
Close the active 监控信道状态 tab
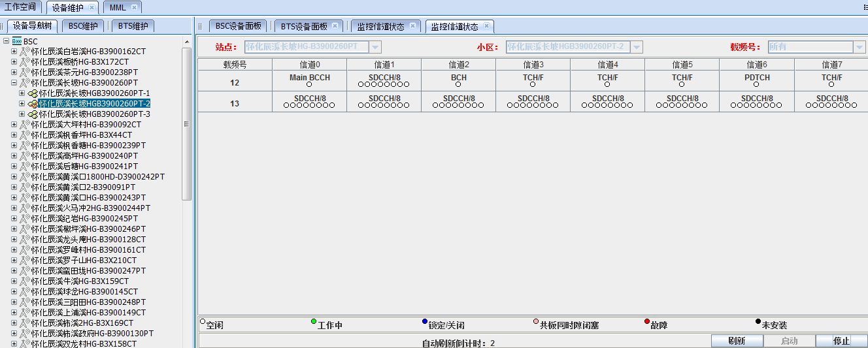point(486,27)
